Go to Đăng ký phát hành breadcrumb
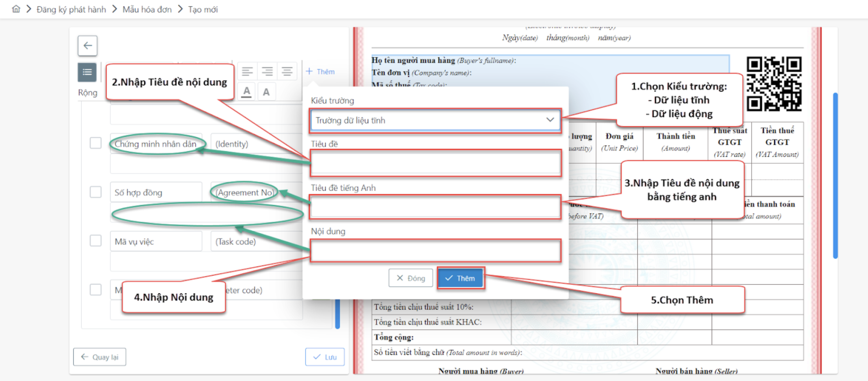Viewport: 868px width, 381px height. (71, 9)
